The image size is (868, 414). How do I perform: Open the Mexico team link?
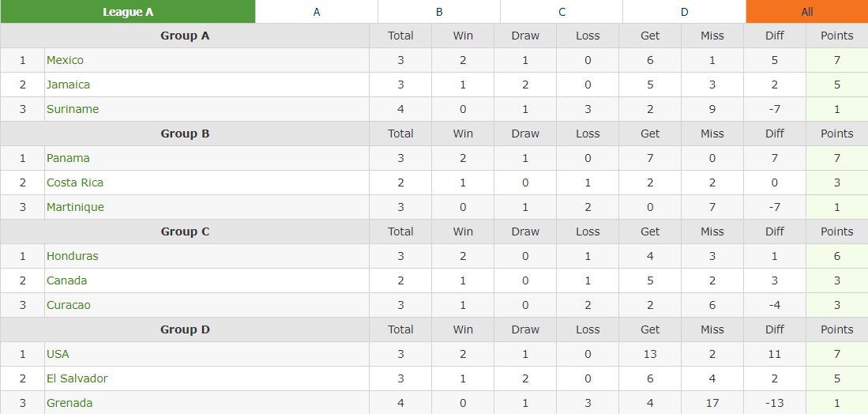65,60
